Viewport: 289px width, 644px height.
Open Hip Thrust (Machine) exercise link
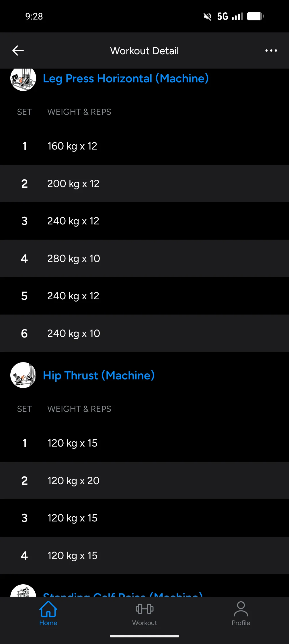coord(99,375)
